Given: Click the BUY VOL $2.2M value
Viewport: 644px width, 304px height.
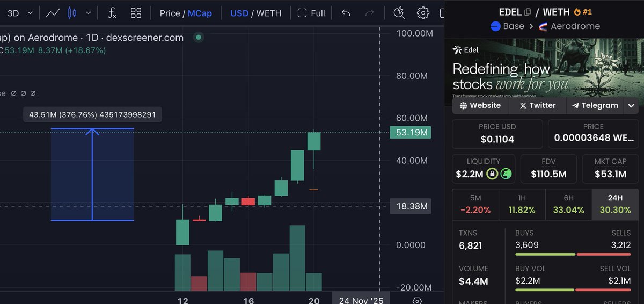Looking at the screenshot, I should click(528, 280).
